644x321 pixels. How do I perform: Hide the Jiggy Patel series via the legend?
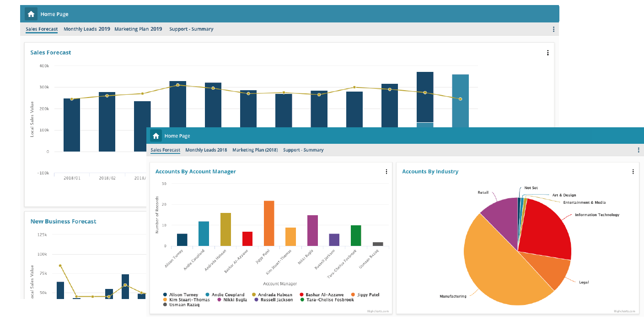tap(368, 295)
